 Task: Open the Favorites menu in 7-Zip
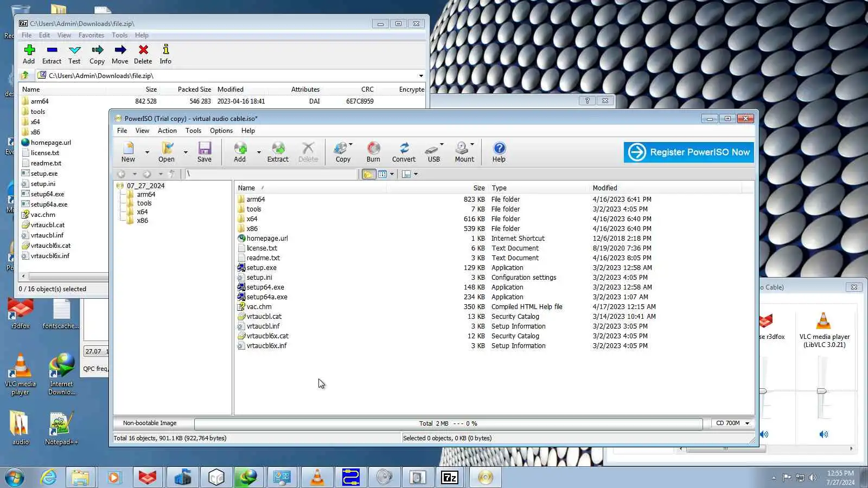tap(91, 35)
